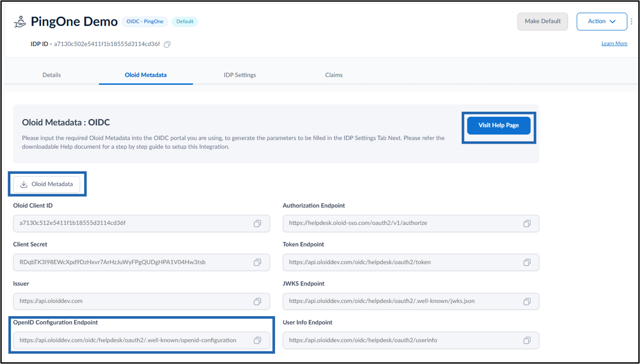Screen dimensions: 640x364
Task: Copy the Token Endpoint URL
Action: point(527,262)
